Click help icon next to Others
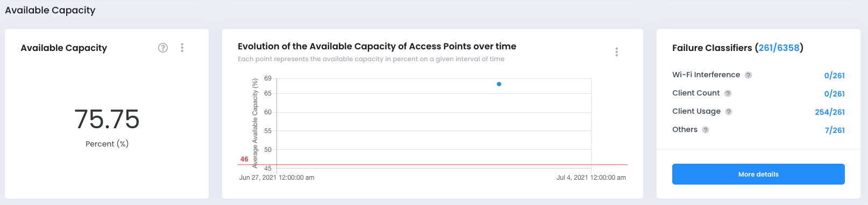The height and width of the screenshot is (205, 868). (x=706, y=130)
